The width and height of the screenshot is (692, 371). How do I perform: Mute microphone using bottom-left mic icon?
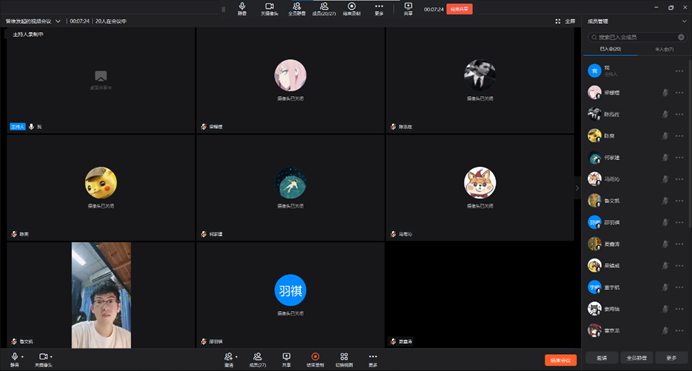point(15,356)
